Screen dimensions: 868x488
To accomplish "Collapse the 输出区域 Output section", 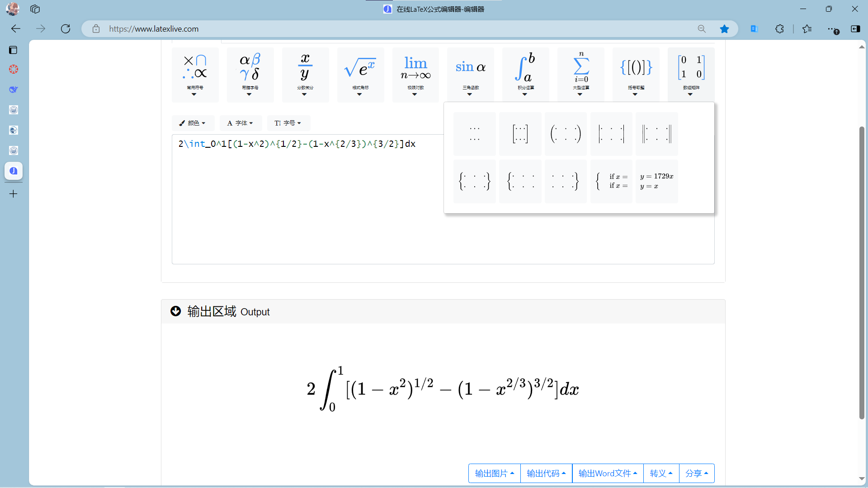I will click(176, 311).
